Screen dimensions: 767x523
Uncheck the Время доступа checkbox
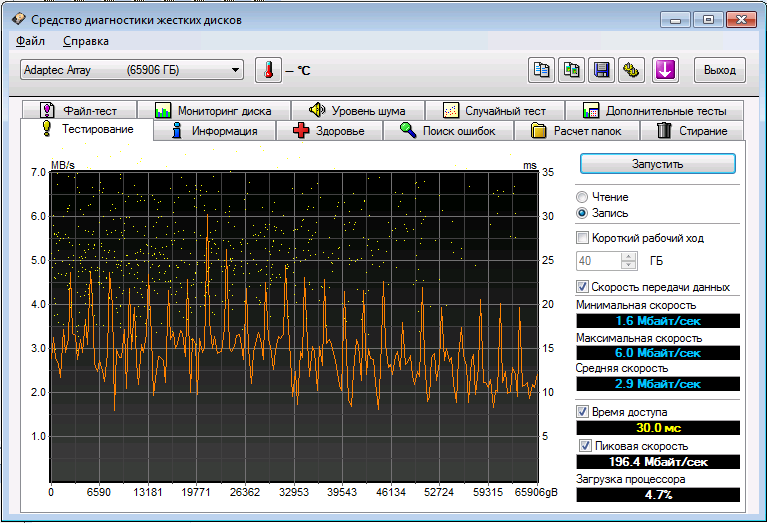[x=584, y=412]
